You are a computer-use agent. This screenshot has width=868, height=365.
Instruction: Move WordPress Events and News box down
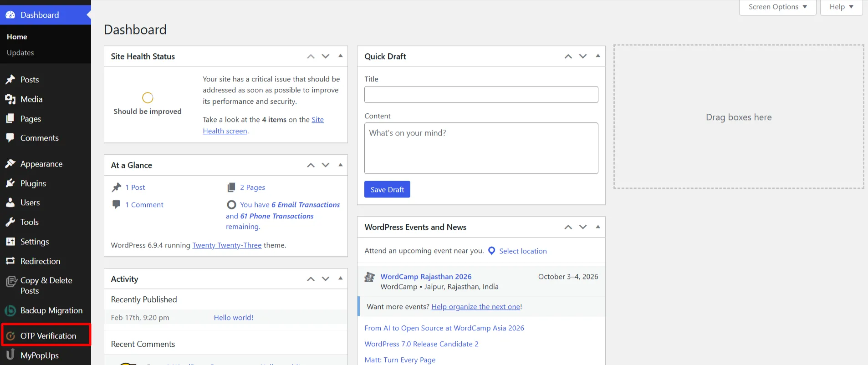pos(583,227)
